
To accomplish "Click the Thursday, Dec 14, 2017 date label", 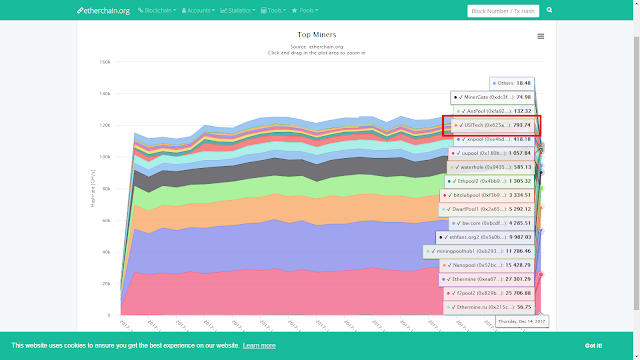I will click(x=522, y=322).
